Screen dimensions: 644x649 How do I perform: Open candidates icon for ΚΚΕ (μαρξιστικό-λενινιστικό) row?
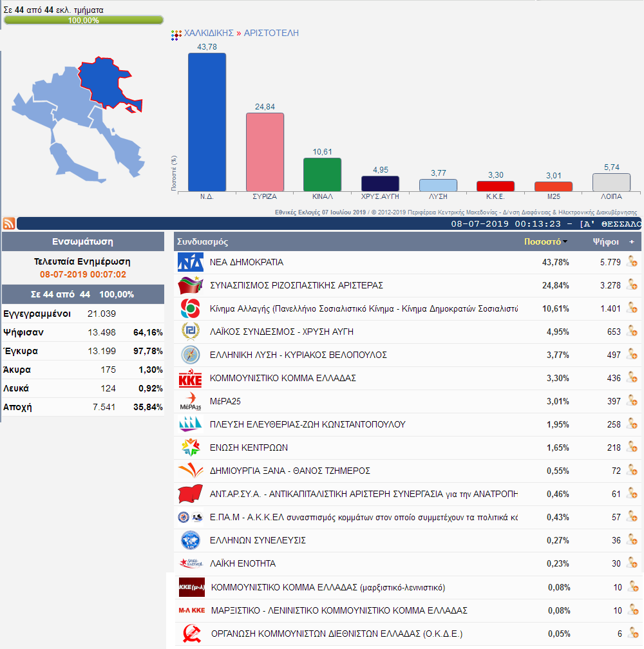point(633,587)
